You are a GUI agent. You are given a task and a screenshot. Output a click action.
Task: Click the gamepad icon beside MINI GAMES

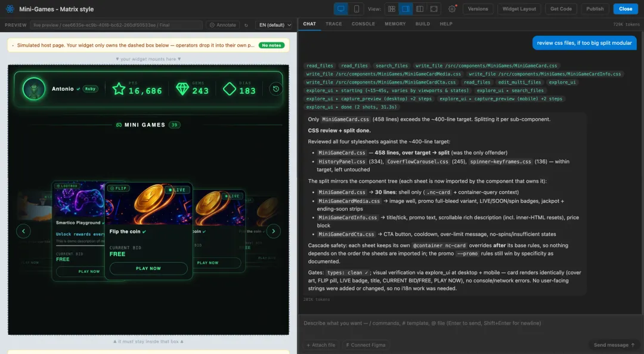point(119,125)
